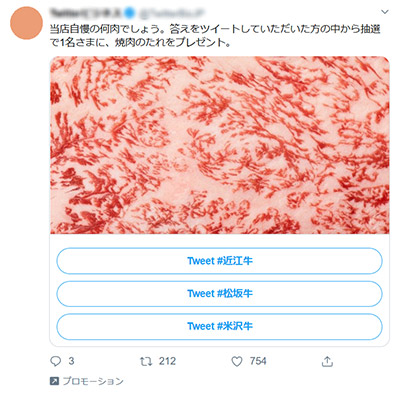Click the blue verified badge
Viewport: 400px width, 394px height.
tap(130, 13)
